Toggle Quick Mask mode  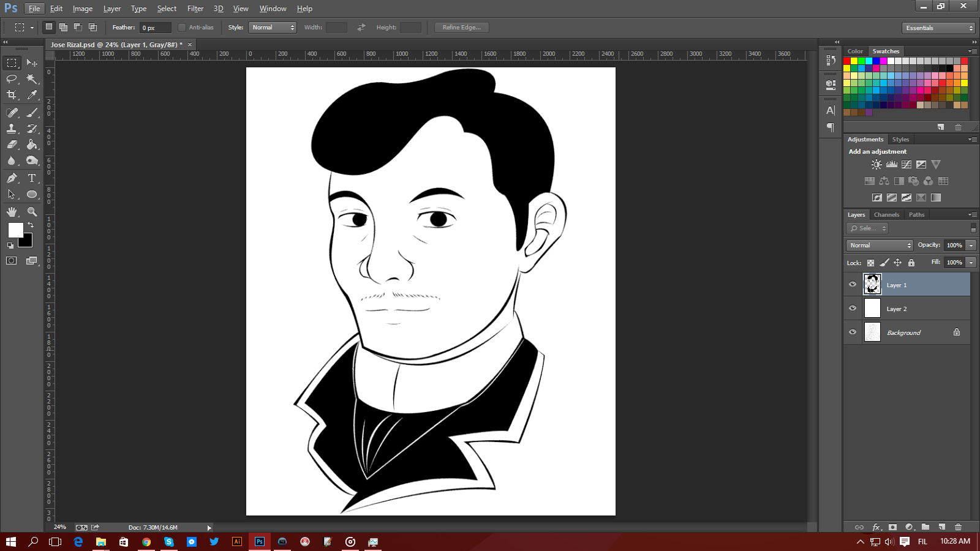pos(12,261)
